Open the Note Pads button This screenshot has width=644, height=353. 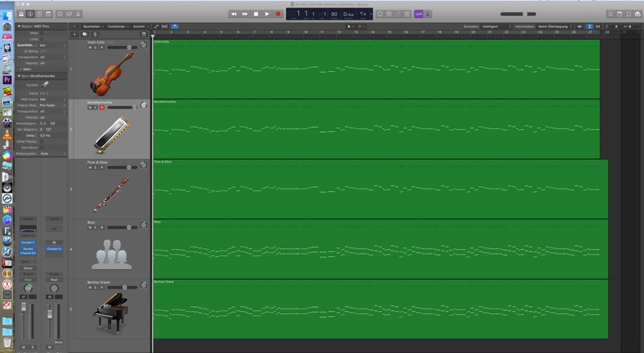tap(620, 14)
